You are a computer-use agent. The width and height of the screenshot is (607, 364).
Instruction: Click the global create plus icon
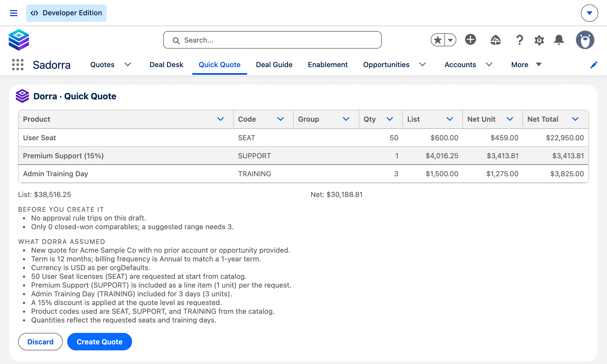point(471,40)
